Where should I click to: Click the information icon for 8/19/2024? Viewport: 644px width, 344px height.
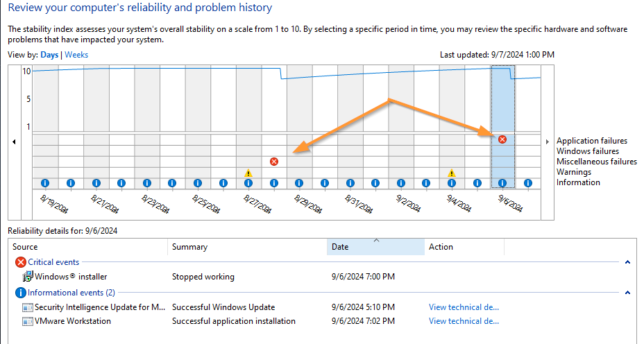click(44, 183)
